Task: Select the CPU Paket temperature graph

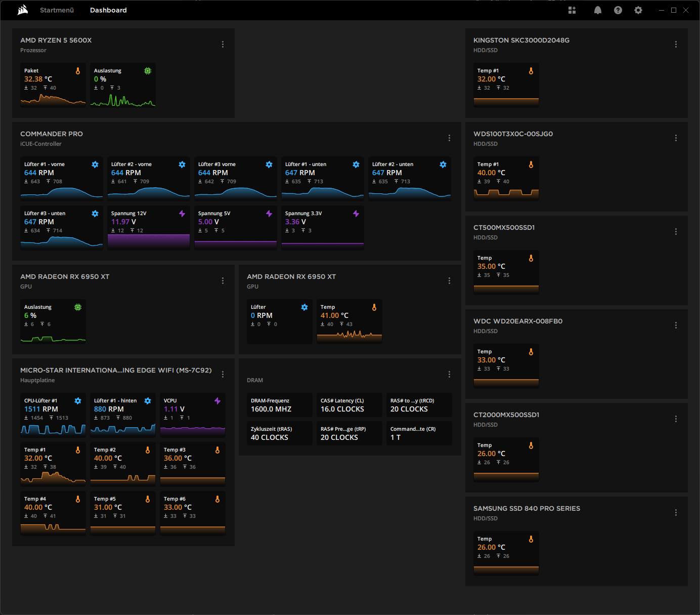Action: coord(53,100)
